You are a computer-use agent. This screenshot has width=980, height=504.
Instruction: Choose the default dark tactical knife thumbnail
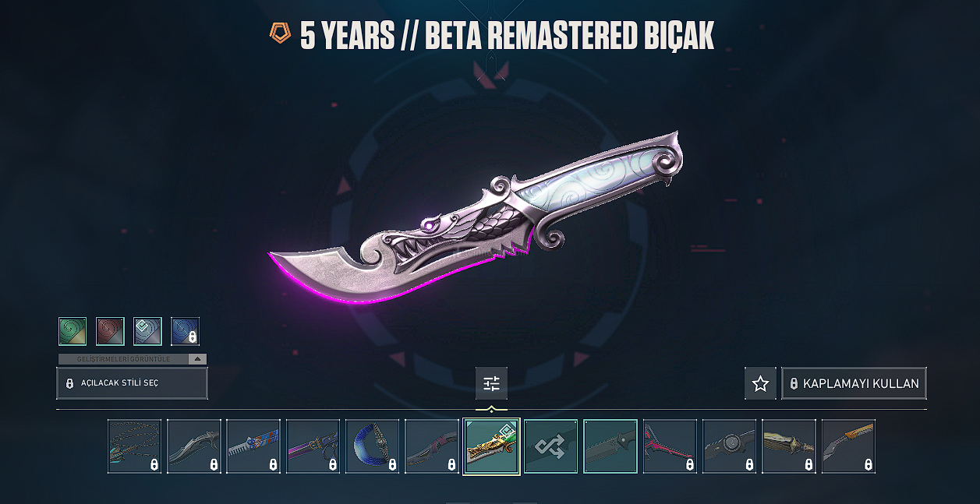coord(610,446)
